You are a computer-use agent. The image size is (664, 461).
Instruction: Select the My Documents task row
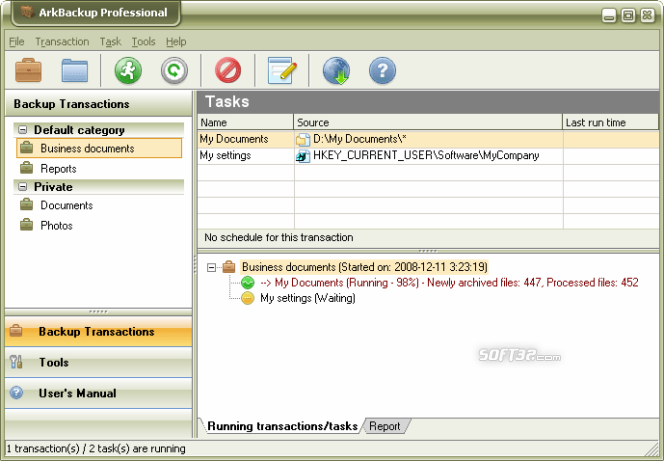[x=428, y=139]
